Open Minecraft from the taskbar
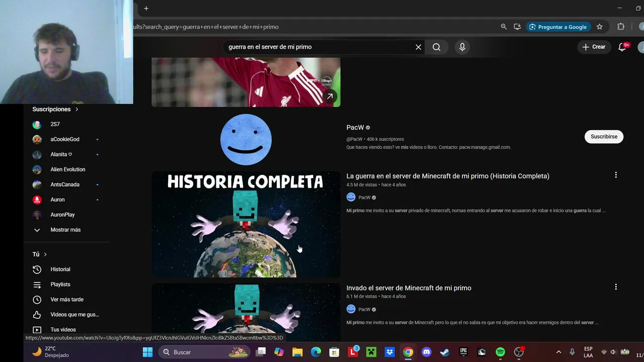644x362 pixels. point(371,352)
